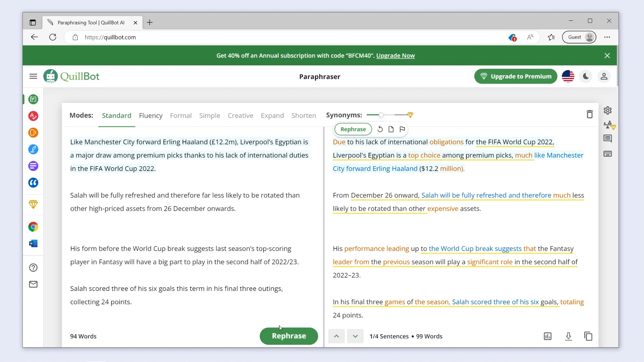644x362 pixels.
Task: Open the statistics chart icon
Action: [547, 336]
